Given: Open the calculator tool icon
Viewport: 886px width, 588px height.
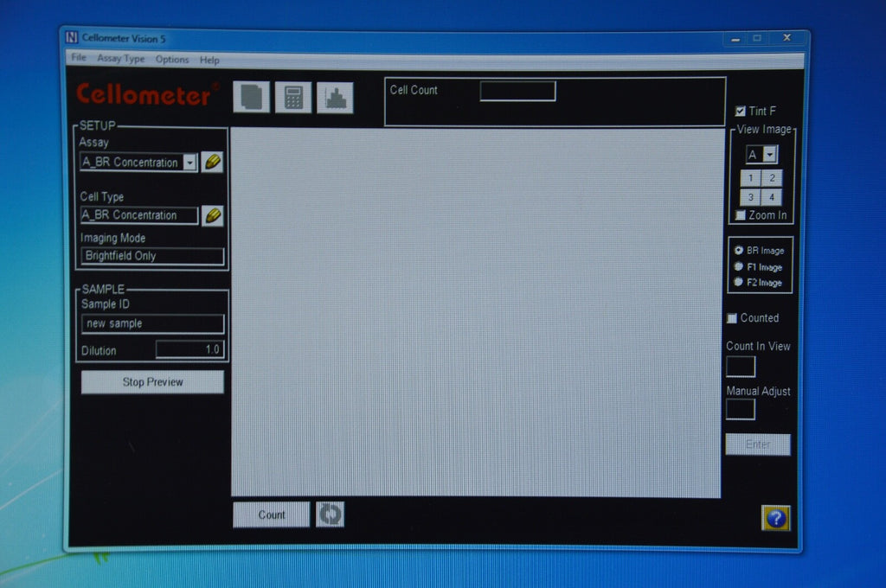Looking at the screenshot, I should point(293,97).
